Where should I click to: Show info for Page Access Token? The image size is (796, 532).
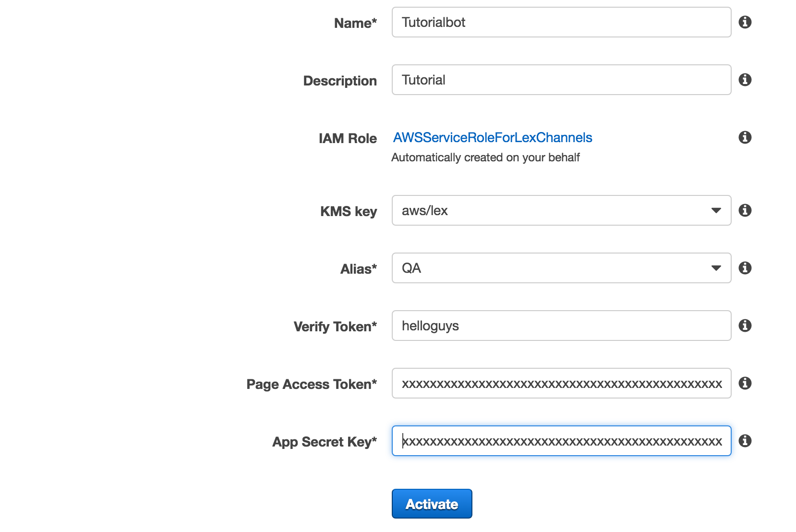coord(745,383)
